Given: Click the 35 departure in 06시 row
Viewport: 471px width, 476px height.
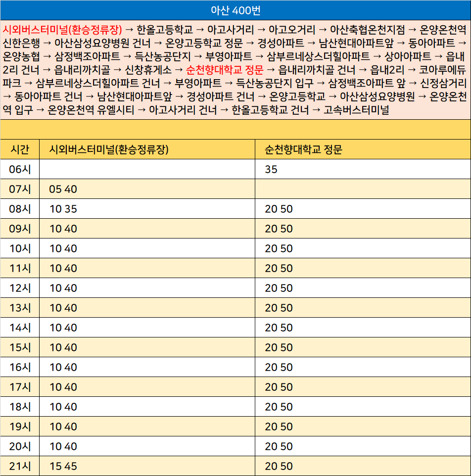Looking at the screenshot, I should [271, 169].
